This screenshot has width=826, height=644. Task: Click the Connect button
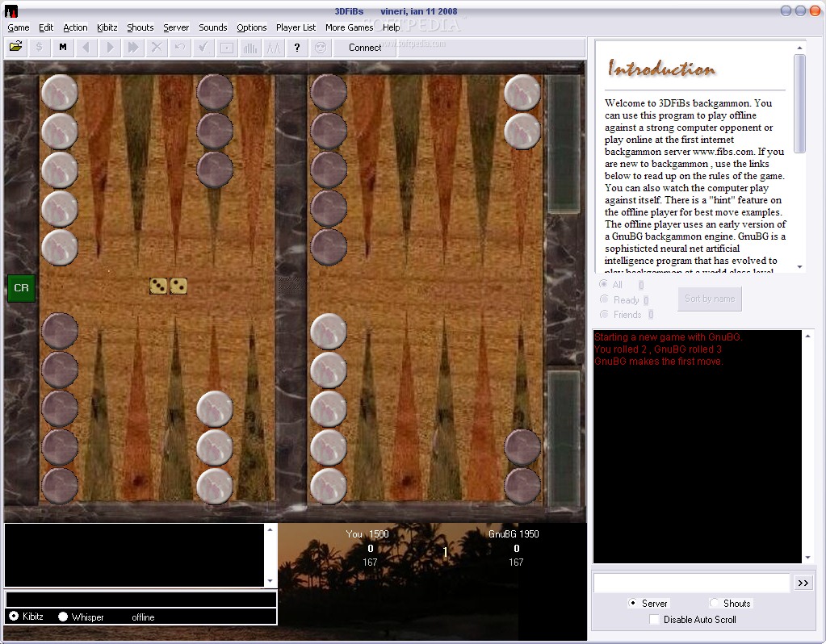click(x=364, y=48)
